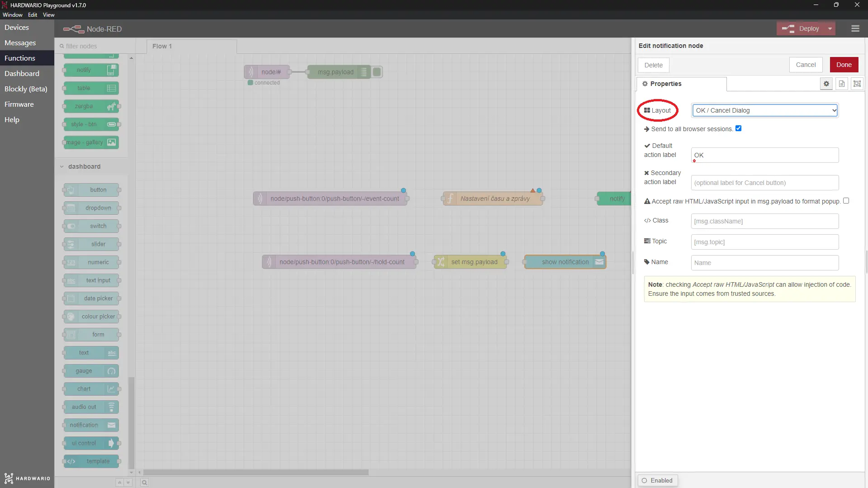Select the chart dashboard node
This screenshot has height=488, width=868.
click(x=91, y=389)
